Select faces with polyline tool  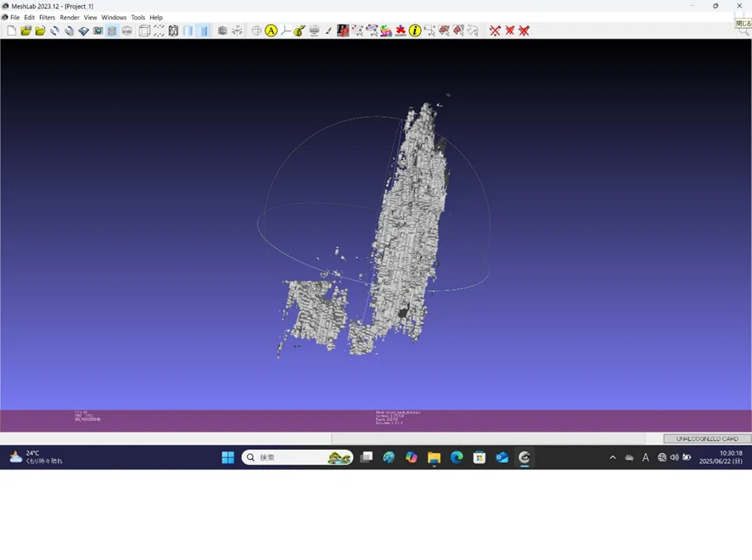473,31
